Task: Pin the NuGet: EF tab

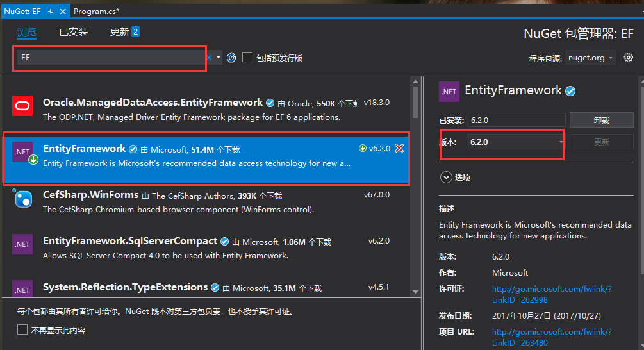Action: (x=51, y=12)
